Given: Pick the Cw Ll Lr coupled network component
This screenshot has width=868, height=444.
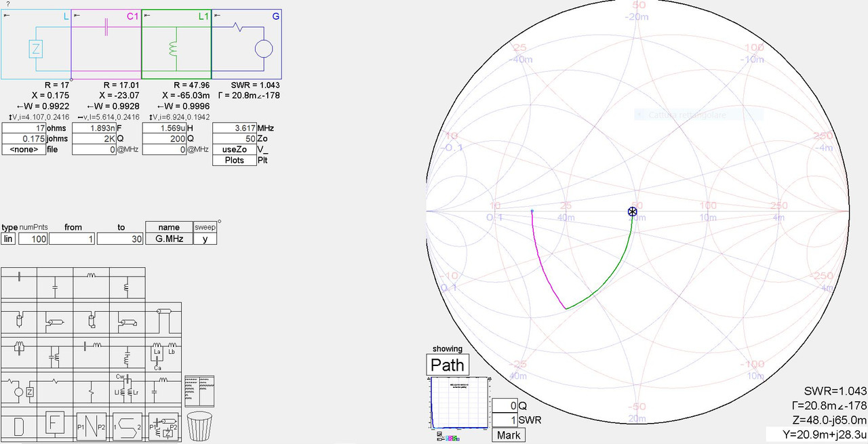Looking at the screenshot, I should pos(127,389).
